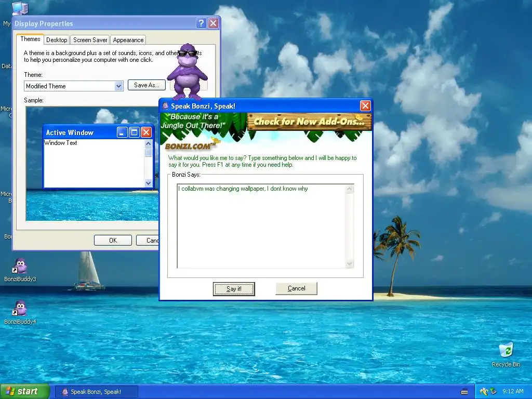Click the Say it! button
Image resolution: width=532 pixels, height=399 pixels.
point(234,289)
